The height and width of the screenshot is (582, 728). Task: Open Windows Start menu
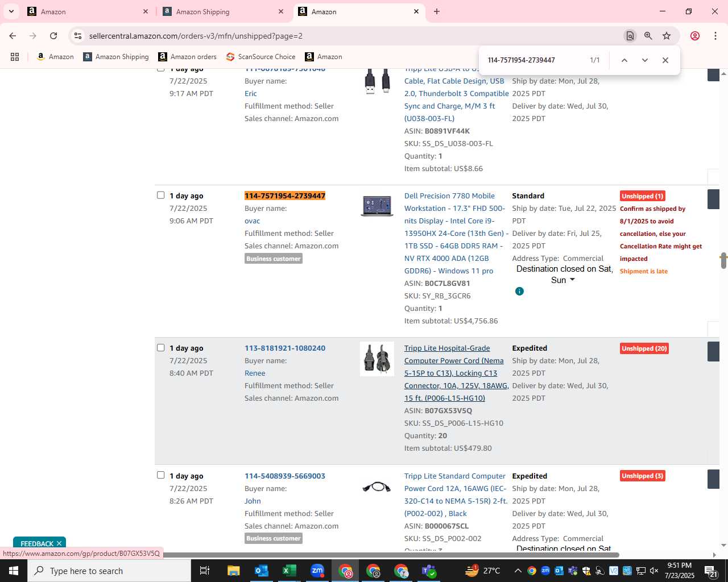14,571
